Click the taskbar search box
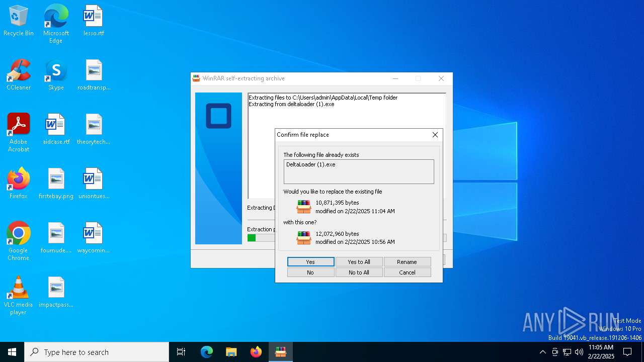The height and width of the screenshot is (362, 644). 97,352
